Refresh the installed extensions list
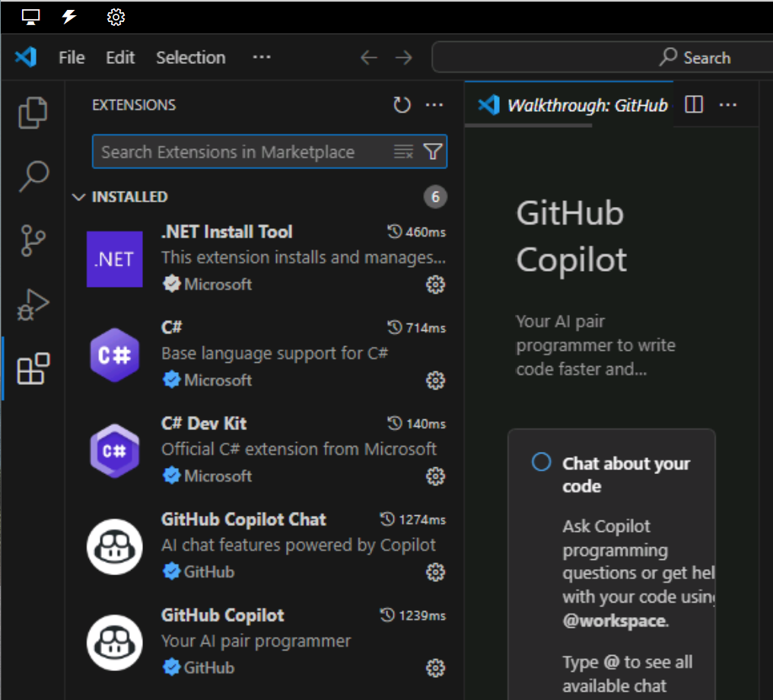 point(402,105)
